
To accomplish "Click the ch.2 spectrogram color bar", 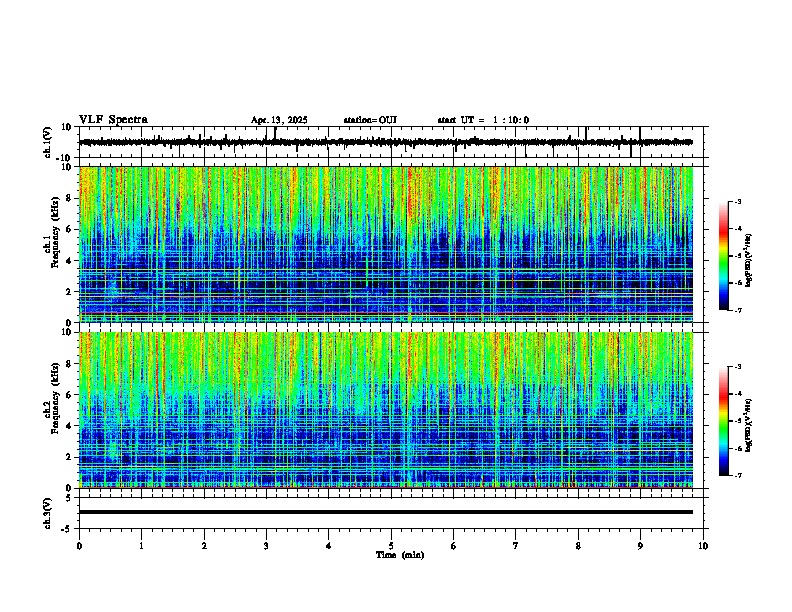I will 724,421.
